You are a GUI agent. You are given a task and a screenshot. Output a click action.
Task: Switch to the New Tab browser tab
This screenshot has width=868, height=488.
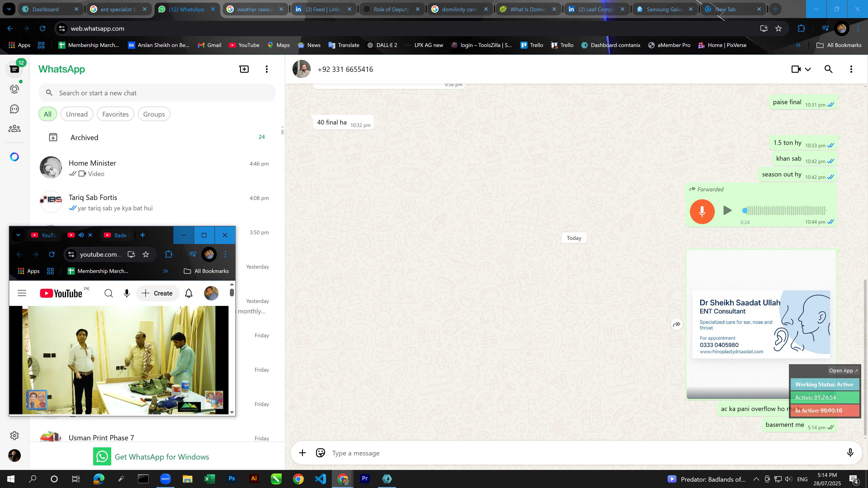click(733, 9)
